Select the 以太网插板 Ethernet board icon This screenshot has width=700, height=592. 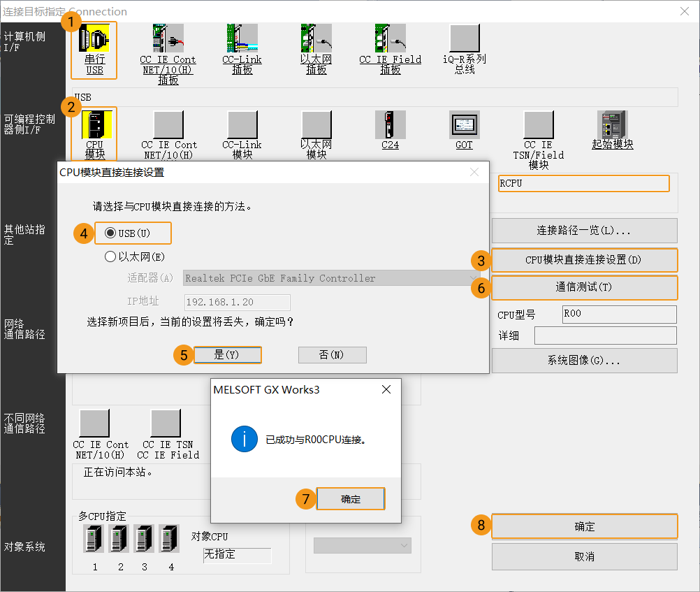pos(316,42)
